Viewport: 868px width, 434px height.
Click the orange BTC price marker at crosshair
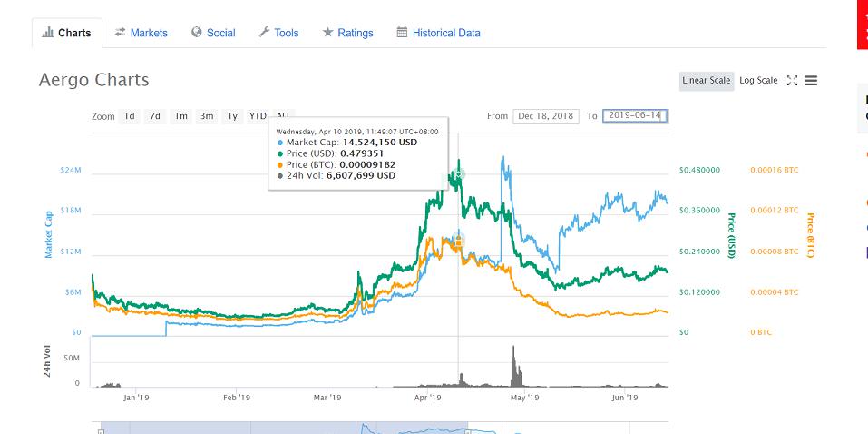tap(458, 241)
